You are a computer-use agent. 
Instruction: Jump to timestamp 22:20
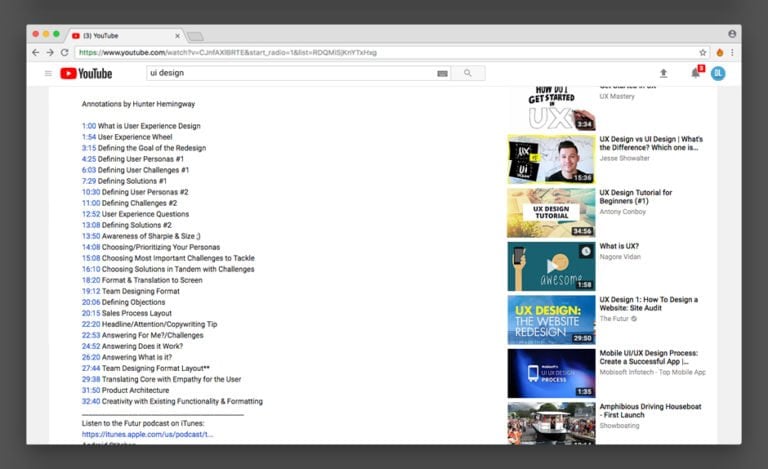click(91, 324)
